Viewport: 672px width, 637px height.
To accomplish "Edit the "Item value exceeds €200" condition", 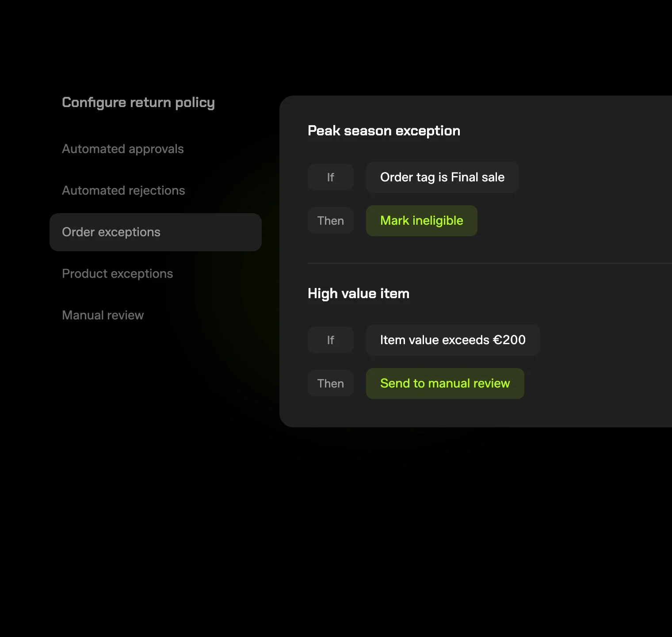I will tap(453, 340).
